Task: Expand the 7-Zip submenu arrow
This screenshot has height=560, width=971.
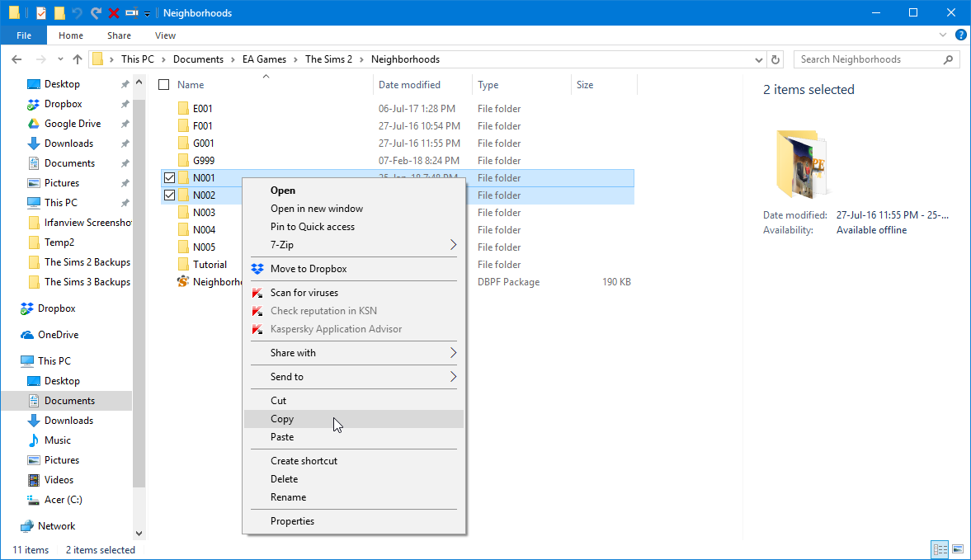Action: 453,245
